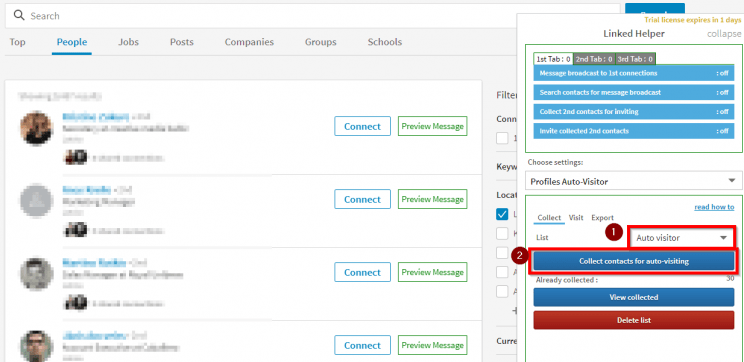Open the Jobs tab
744x362 pixels.
129,42
